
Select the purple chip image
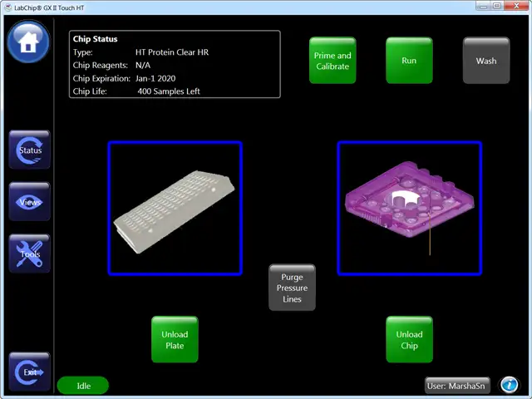[410, 209]
